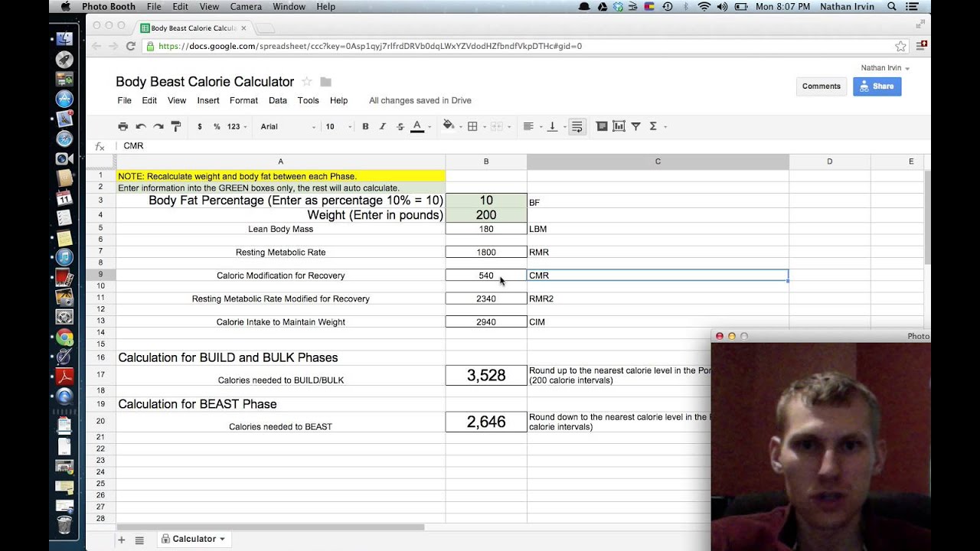Viewport: 980px width, 551px height.
Task: Insert a chart from the toolbar
Action: 619,126
